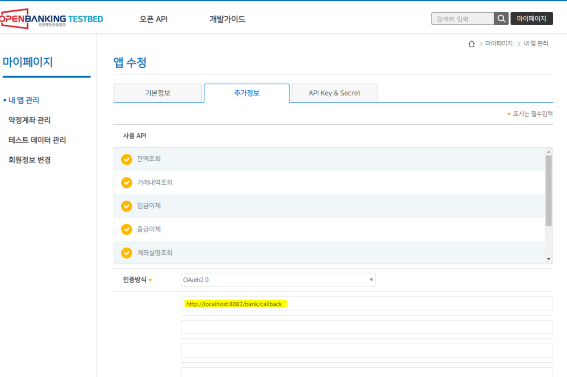Screen dimensions: 567x377
Task: Click the Open Banking Testbed logo
Action: (x=51, y=19)
